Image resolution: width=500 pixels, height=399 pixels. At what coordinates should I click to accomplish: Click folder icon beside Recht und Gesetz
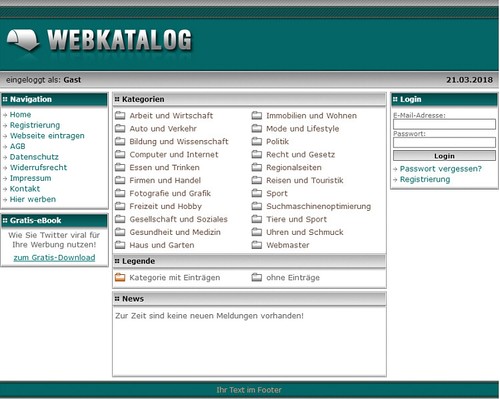coord(257,154)
